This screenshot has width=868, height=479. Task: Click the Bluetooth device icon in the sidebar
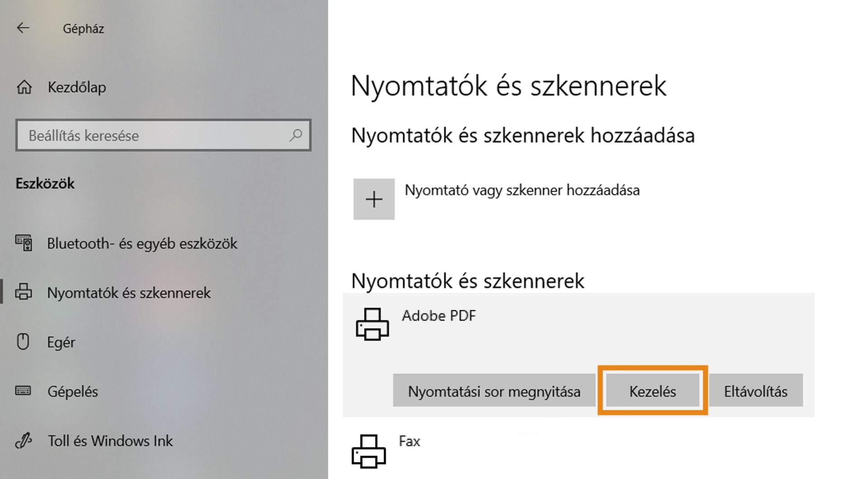coord(24,244)
